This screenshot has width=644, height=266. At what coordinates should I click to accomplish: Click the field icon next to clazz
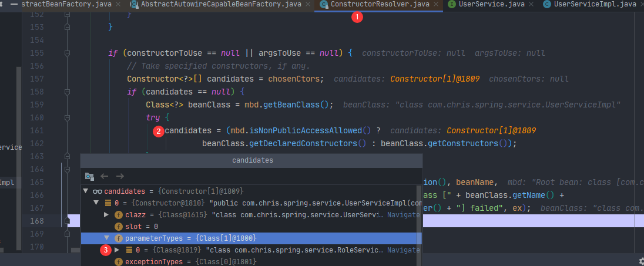[x=119, y=215]
